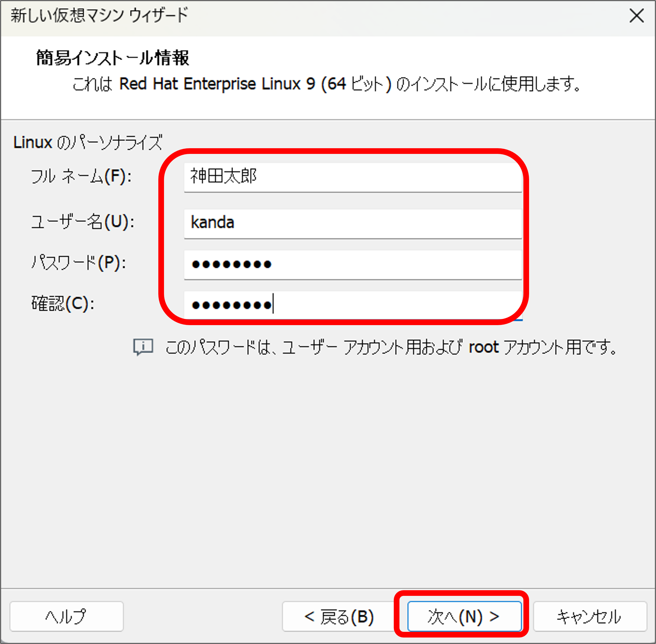Close the wizard with the X button
Viewport: 656px width, 644px height.
[636, 16]
